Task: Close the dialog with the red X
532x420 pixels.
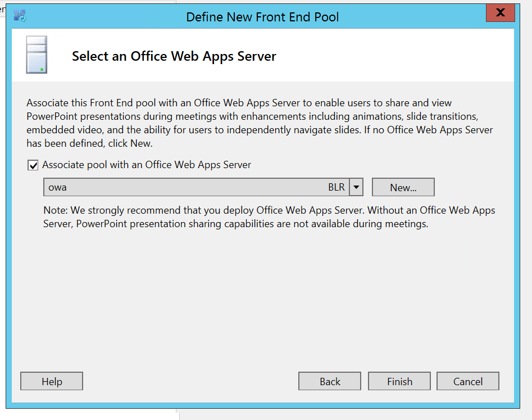Action: click(x=501, y=13)
